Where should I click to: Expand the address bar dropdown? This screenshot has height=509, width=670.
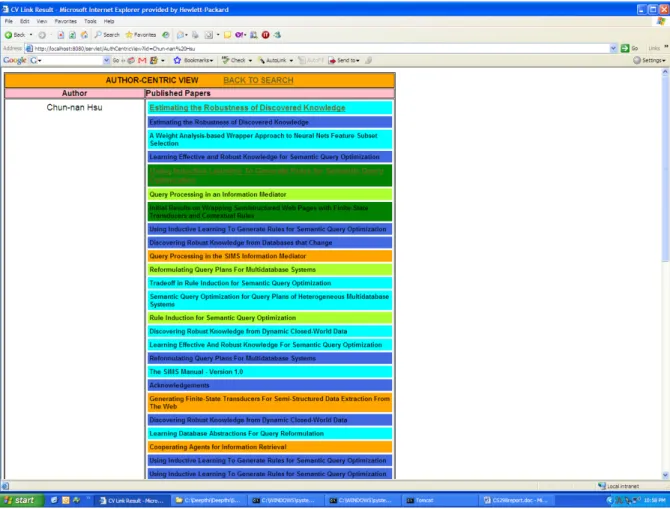[614, 48]
